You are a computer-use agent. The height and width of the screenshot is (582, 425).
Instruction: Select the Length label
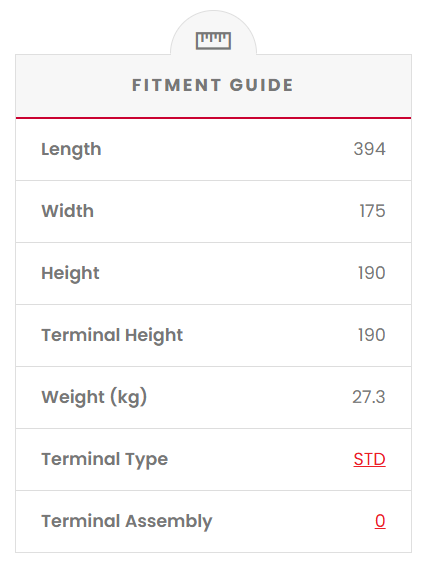pos(71,150)
